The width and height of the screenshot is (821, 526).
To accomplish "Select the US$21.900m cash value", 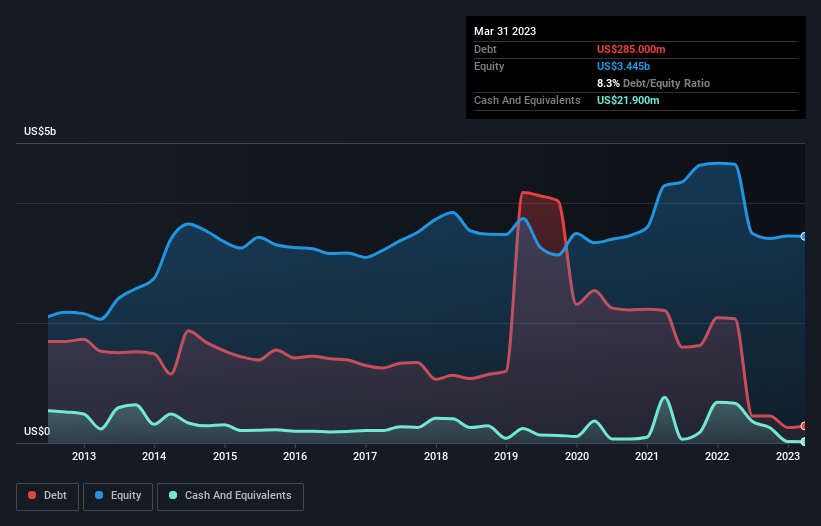I will (628, 100).
